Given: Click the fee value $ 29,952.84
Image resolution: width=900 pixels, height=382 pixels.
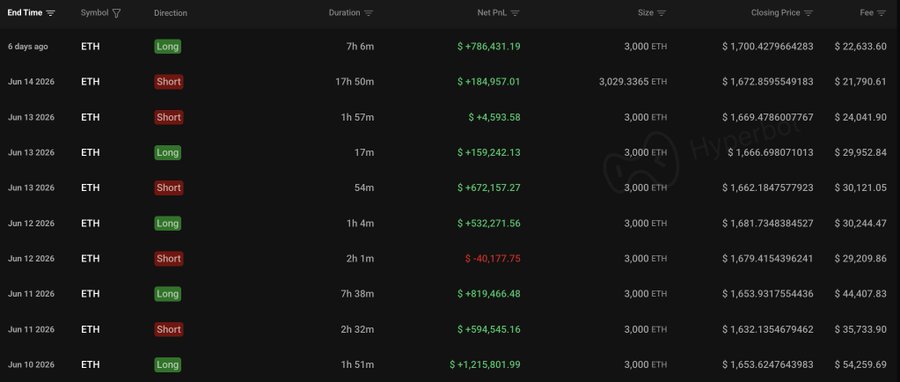Looking at the screenshot, I should coord(860,153).
